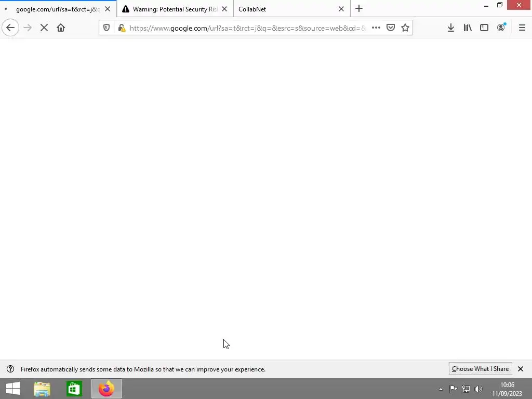Close the Potential Security Risk tab
This screenshot has width=532, height=399.
(x=224, y=9)
